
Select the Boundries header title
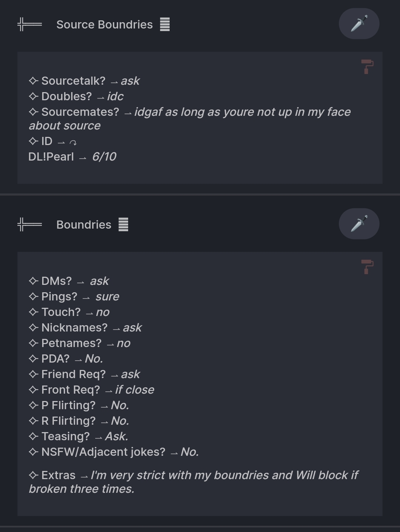point(84,225)
